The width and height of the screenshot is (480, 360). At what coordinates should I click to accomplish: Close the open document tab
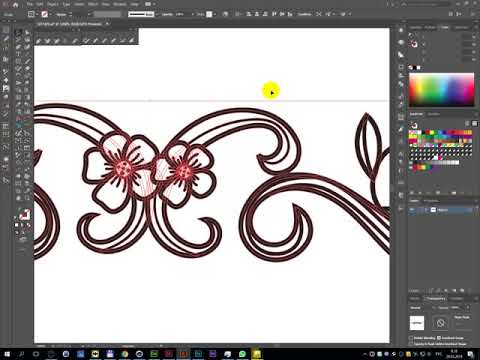click(107, 24)
